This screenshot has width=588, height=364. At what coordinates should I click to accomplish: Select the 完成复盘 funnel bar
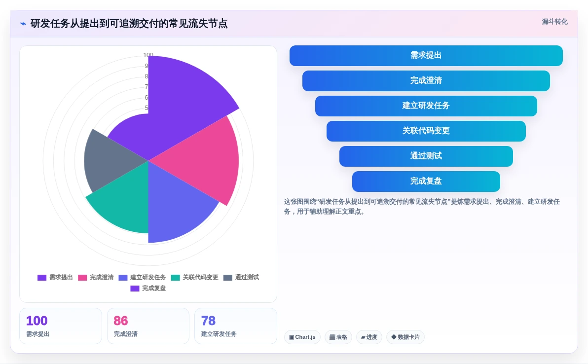pos(426,181)
